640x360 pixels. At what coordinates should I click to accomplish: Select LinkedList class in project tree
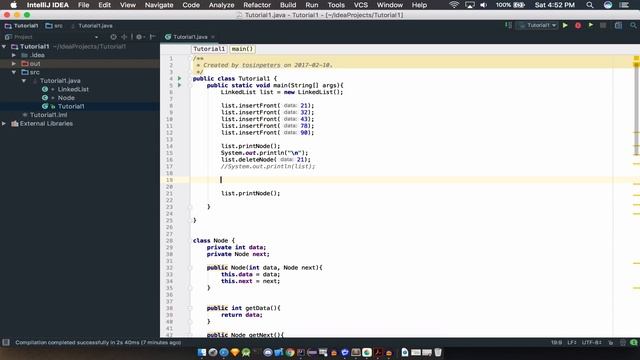click(73, 89)
